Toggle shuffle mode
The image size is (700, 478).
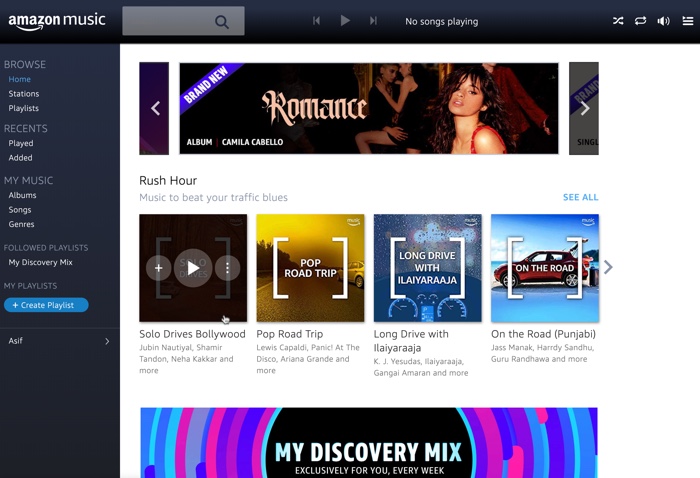click(x=618, y=21)
